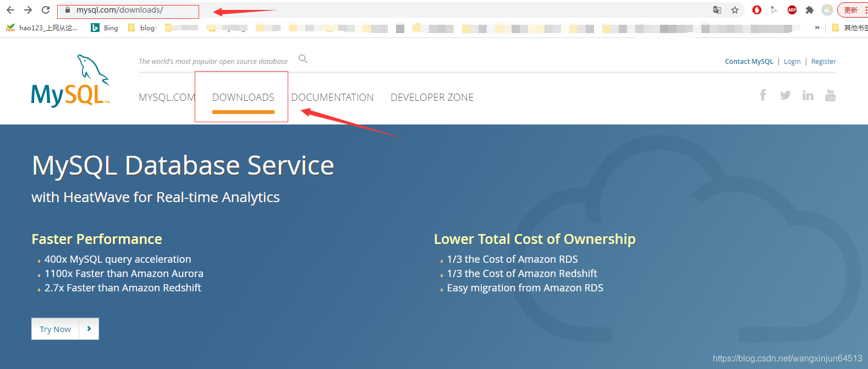Open the blog bookmark folder

(x=141, y=28)
